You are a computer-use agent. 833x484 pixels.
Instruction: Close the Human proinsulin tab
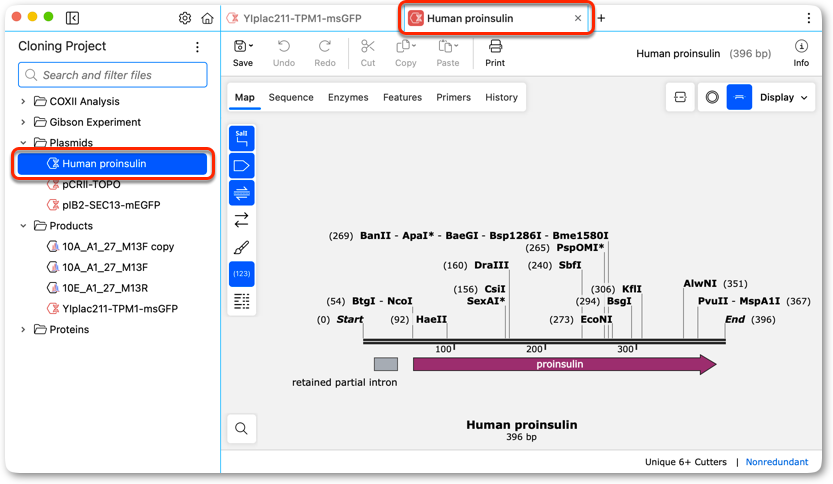(578, 18)
